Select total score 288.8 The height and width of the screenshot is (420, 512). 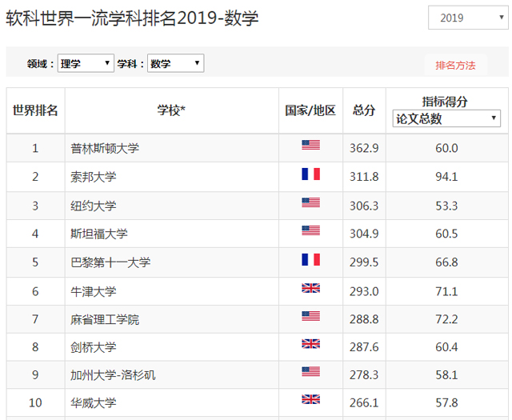point(364,319)
